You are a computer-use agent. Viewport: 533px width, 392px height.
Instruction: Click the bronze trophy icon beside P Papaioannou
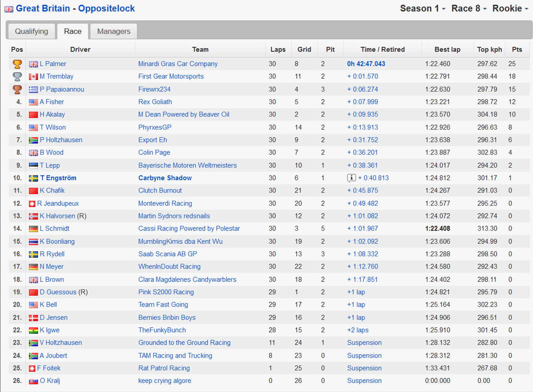coord(17,89)
